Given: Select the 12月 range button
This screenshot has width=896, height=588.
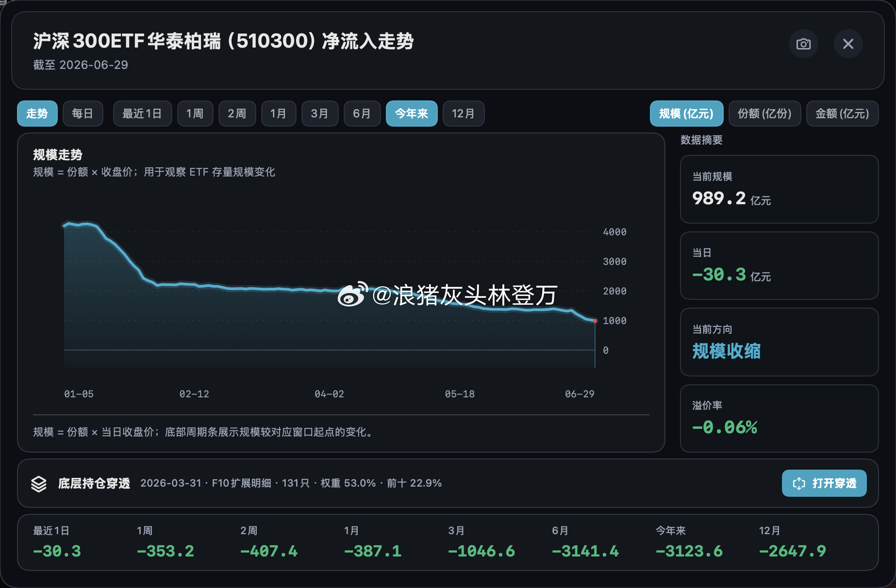Looking at the screenshot, I should (x=464, y=114).
